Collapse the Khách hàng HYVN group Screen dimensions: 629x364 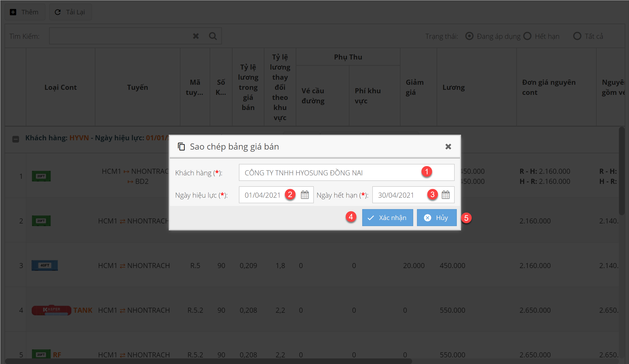pyautogui.click(x=16, y=139)
